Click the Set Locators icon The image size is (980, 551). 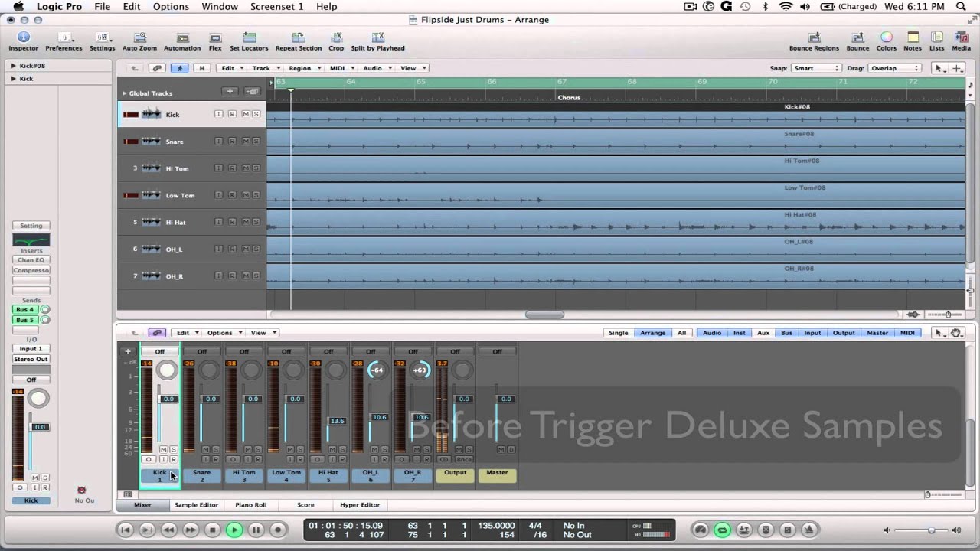[x=249, y=41]
